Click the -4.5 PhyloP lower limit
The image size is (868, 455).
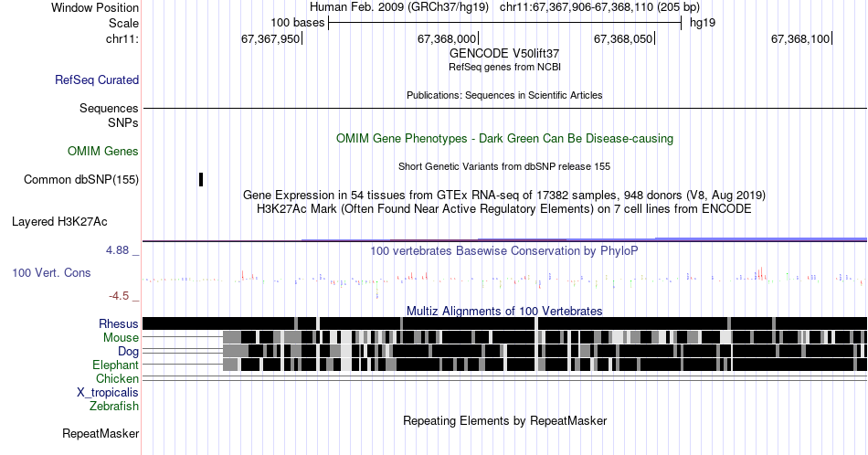point(119,296)
